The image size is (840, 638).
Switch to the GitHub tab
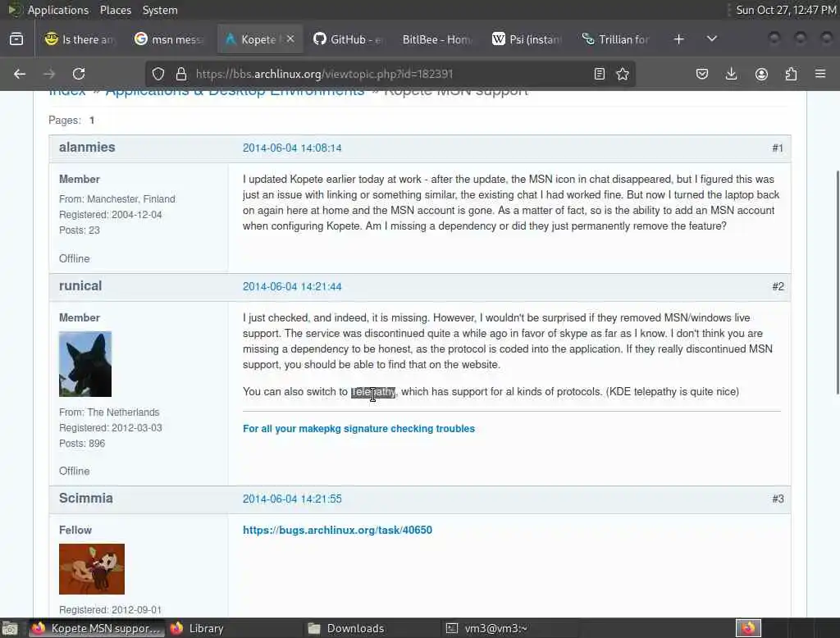point(348,39)
